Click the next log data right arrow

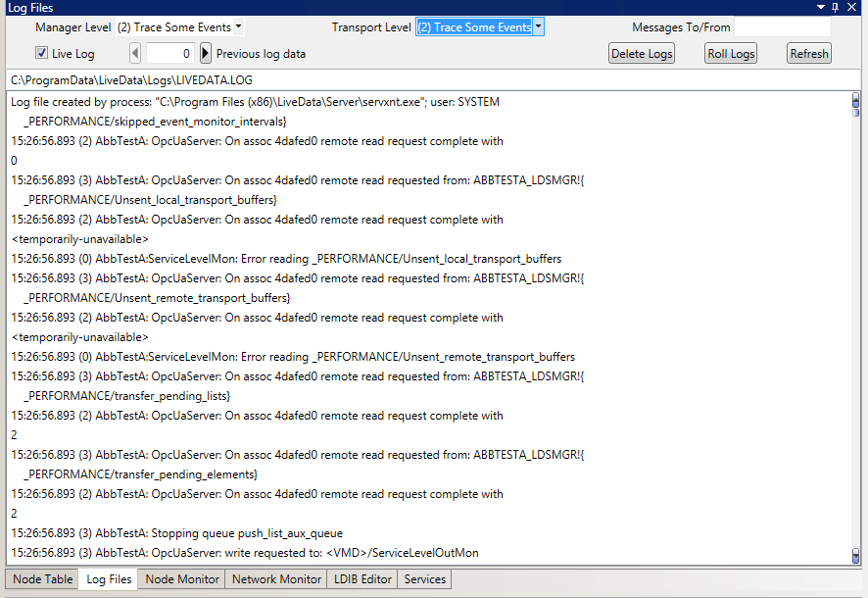(x=204, y=53)
